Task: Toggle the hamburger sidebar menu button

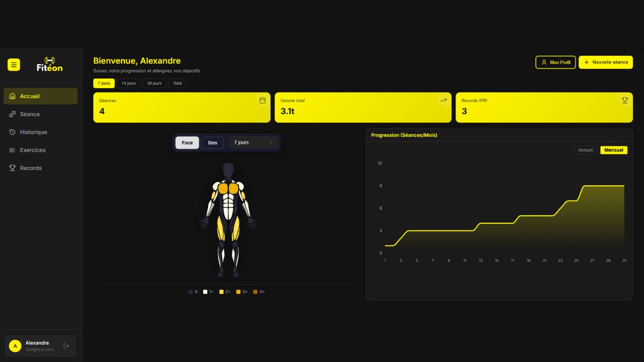Action: tap(14, 65)
